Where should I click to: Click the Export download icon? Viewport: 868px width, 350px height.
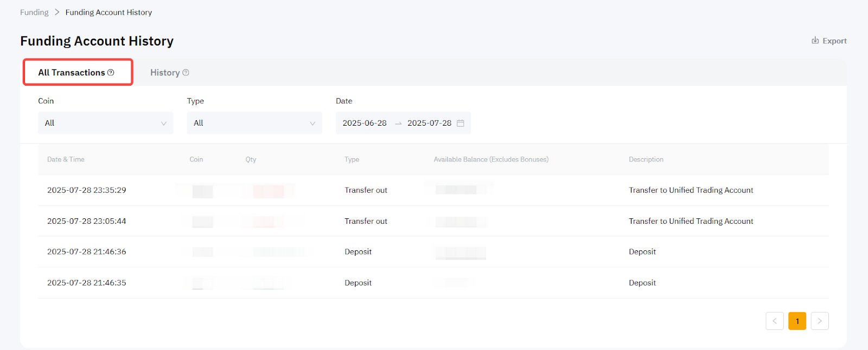[x=815, y=41]
